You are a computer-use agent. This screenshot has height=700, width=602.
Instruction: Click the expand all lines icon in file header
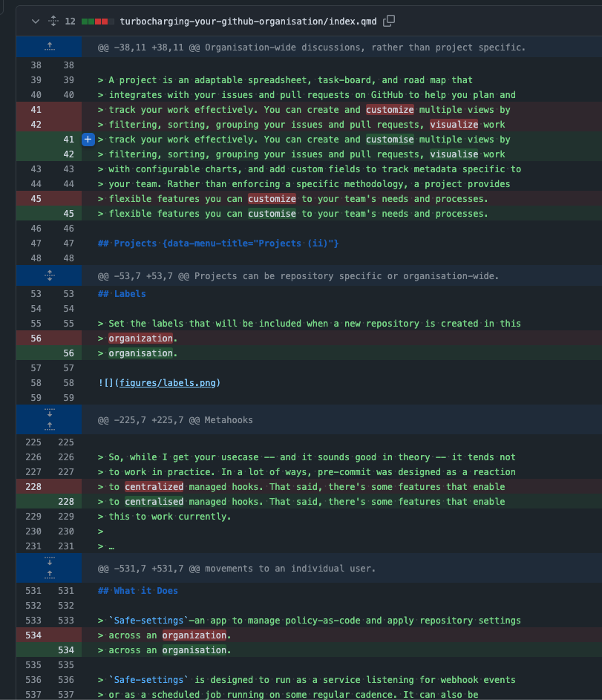point(53,21)
